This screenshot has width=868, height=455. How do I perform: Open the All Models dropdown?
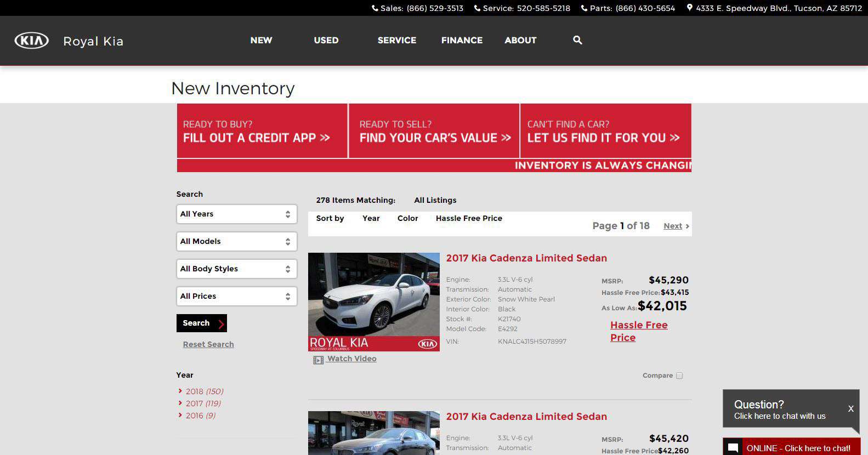236,241
